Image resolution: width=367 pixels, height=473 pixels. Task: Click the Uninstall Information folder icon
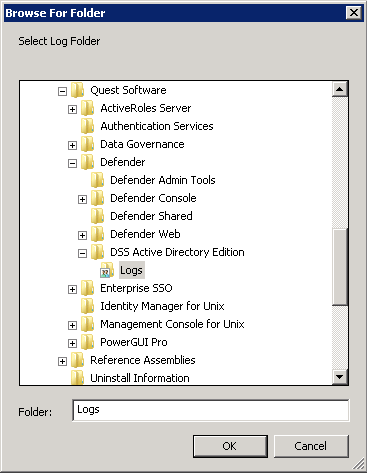click(x=77, y=378)
